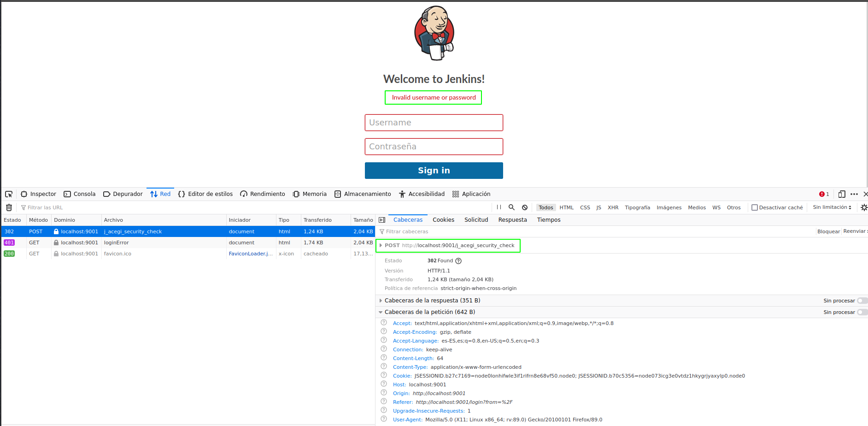
Task: Open Sin limitación throttling dropdown
Action: coord(832,207)
